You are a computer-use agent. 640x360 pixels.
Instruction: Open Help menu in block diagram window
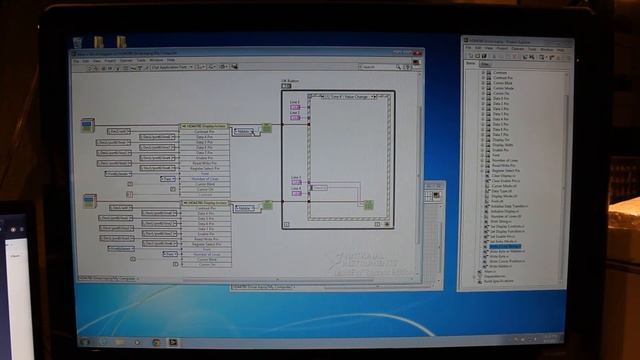[171, 60]
